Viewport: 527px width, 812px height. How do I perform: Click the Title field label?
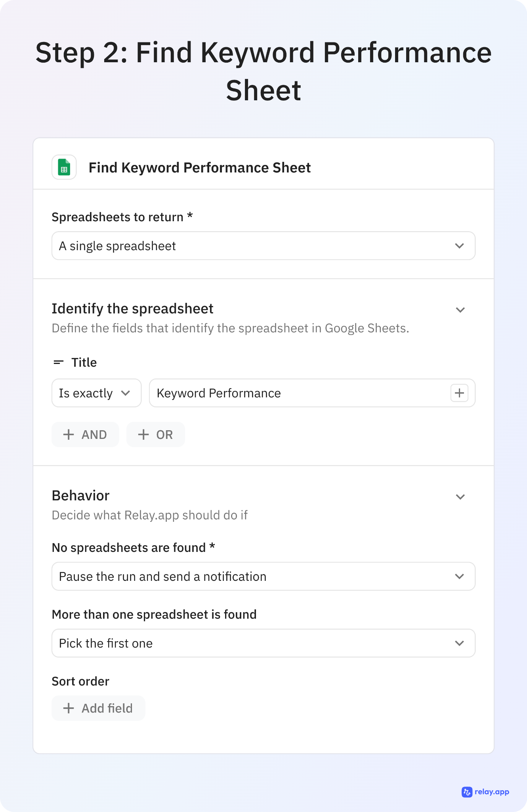(x=84, y=362)
